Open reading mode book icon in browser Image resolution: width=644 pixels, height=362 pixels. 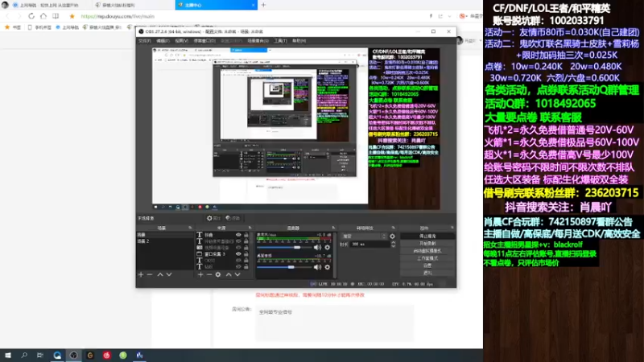pos(56,16)
